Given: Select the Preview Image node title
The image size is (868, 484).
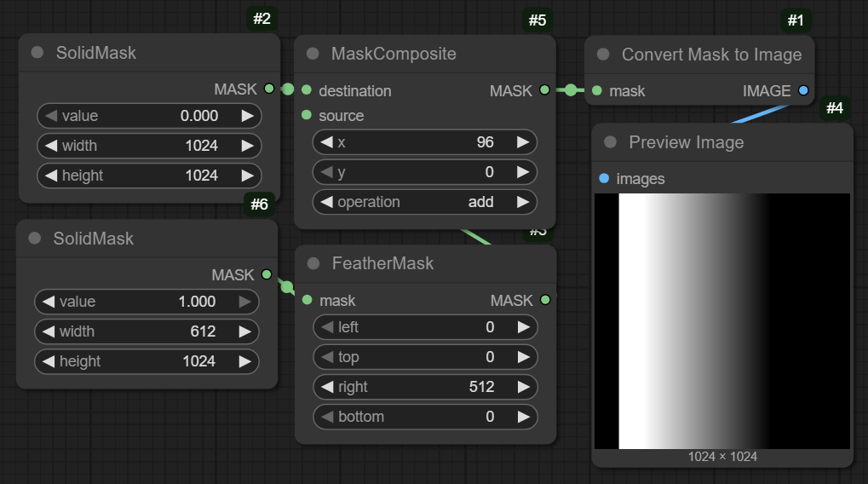Looking at the screenshot, I should pos(687,142).
